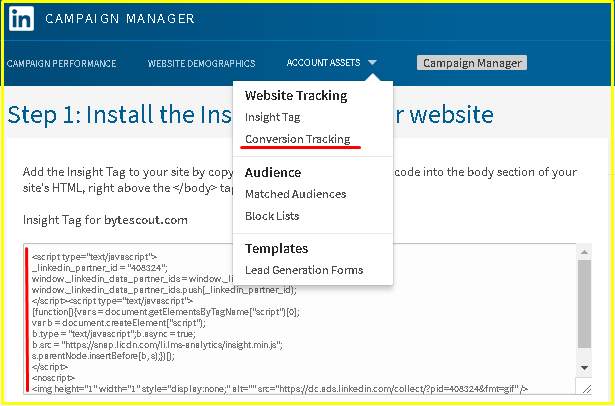The height and width of the screenshot is (406, 615).
Task: Click the Campaign Manager button
Action: (472, 63)
